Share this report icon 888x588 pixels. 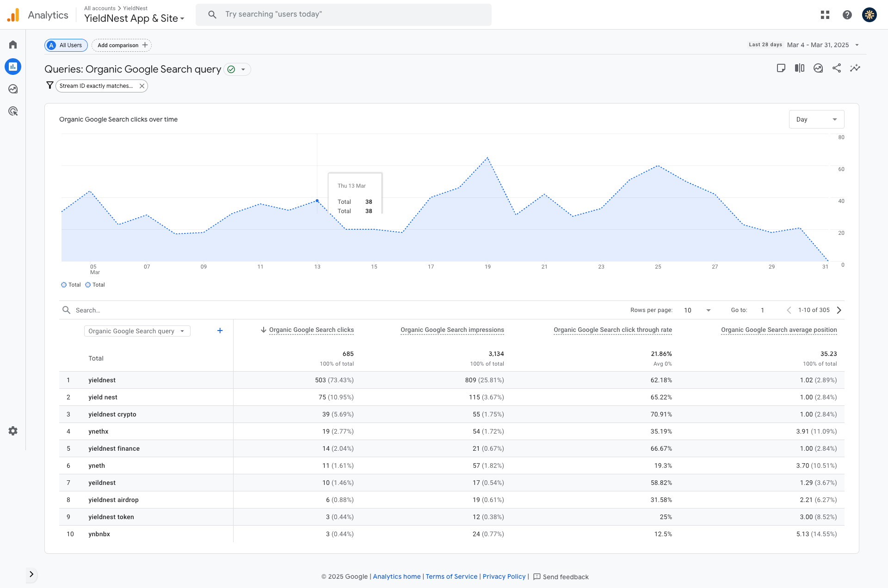tap(837, 68)
